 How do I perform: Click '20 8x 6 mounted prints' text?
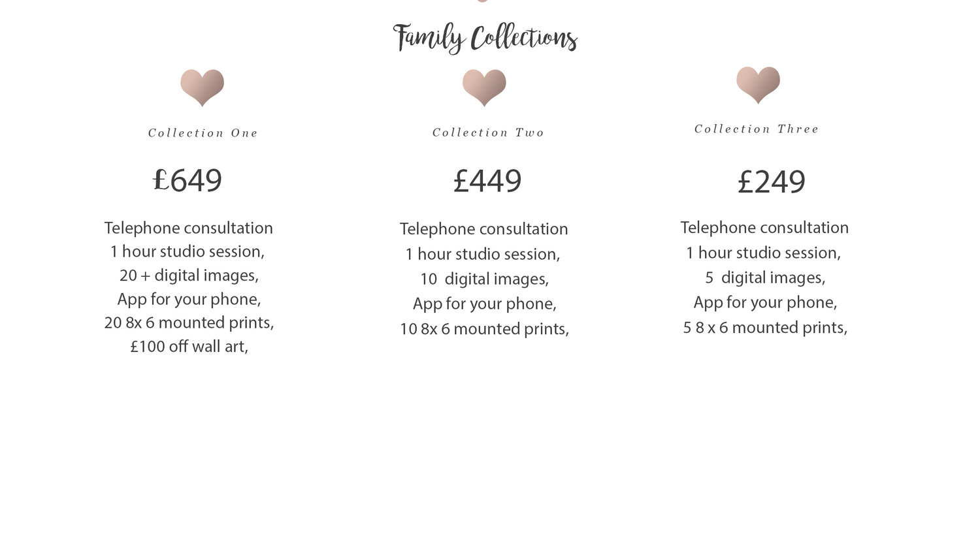point(189,323)
